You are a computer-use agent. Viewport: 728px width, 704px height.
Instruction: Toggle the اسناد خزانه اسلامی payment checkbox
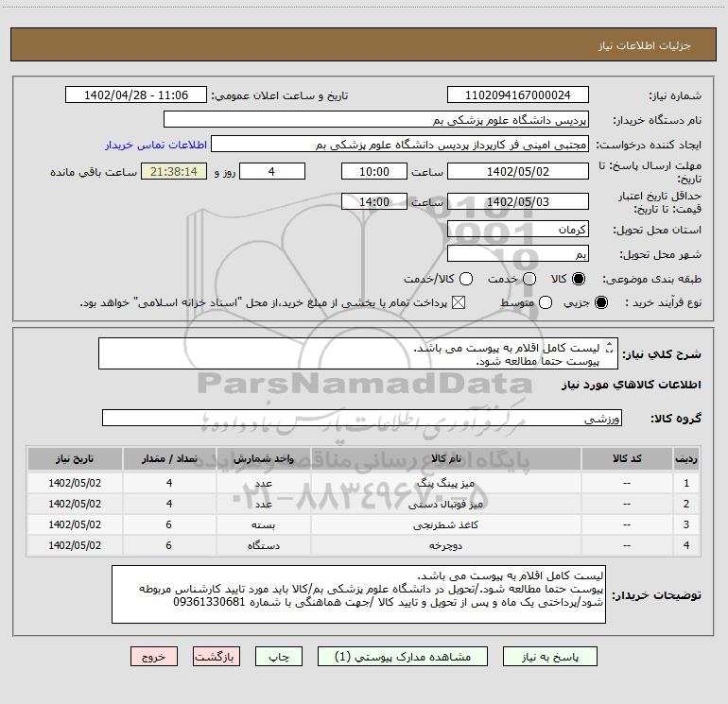pos(459,302)
